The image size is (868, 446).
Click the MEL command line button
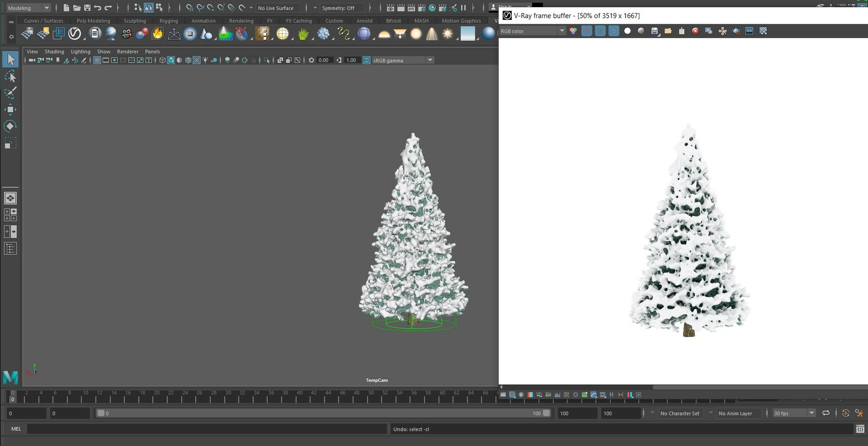pyautogui.click(x=15, y=429)
